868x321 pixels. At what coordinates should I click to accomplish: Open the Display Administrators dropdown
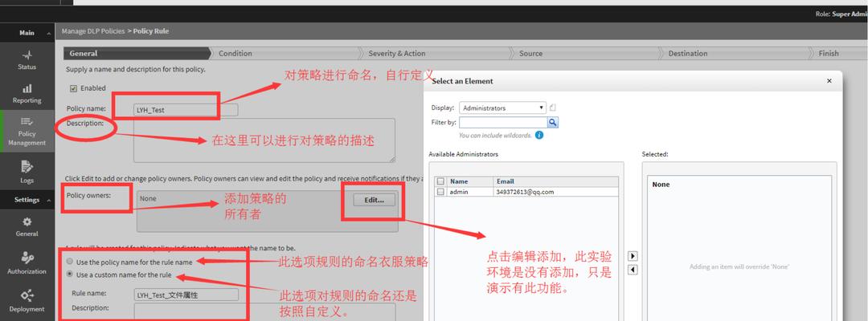click(x=502, y=108)
